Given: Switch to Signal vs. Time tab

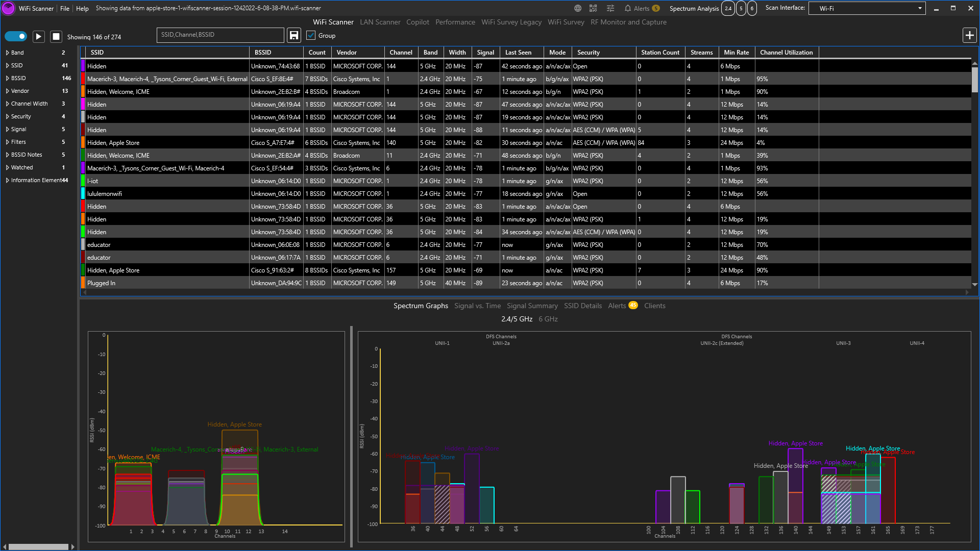Looking at the screenshot, I should (x=477, y=306).
